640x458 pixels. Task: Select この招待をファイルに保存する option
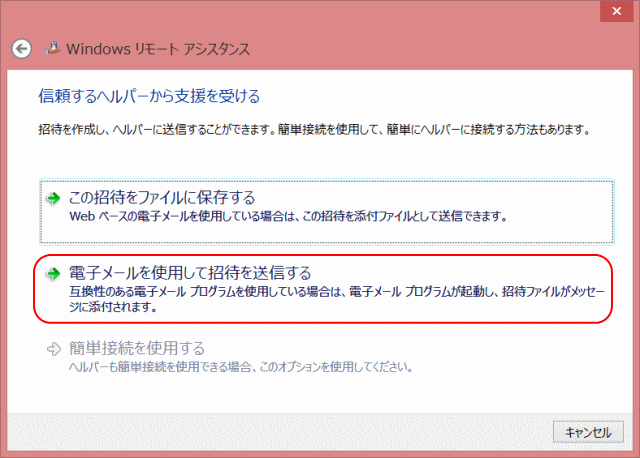(327, 212)
